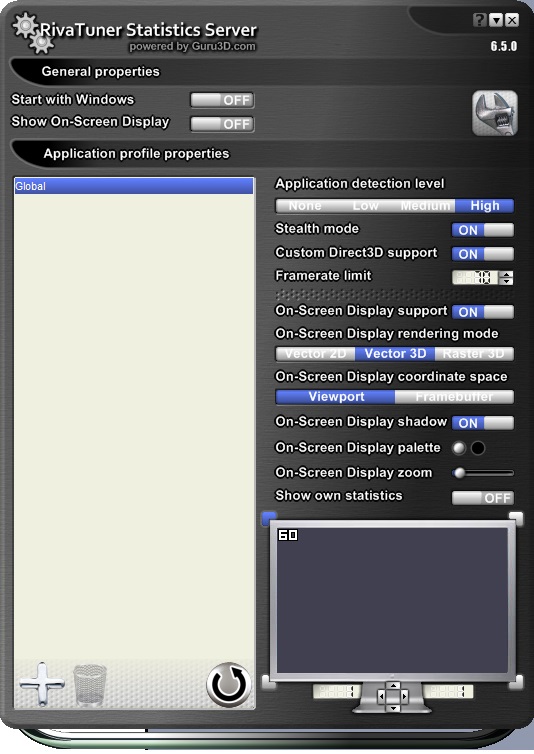
Task: Toggle Start with Windows switch
Action: click(222, 100)
